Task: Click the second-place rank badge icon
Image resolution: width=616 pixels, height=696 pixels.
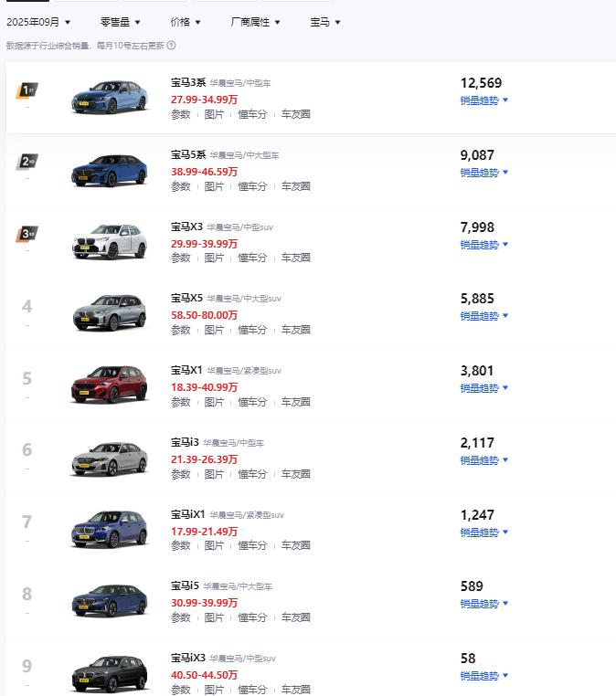Action: coord(27,162)
